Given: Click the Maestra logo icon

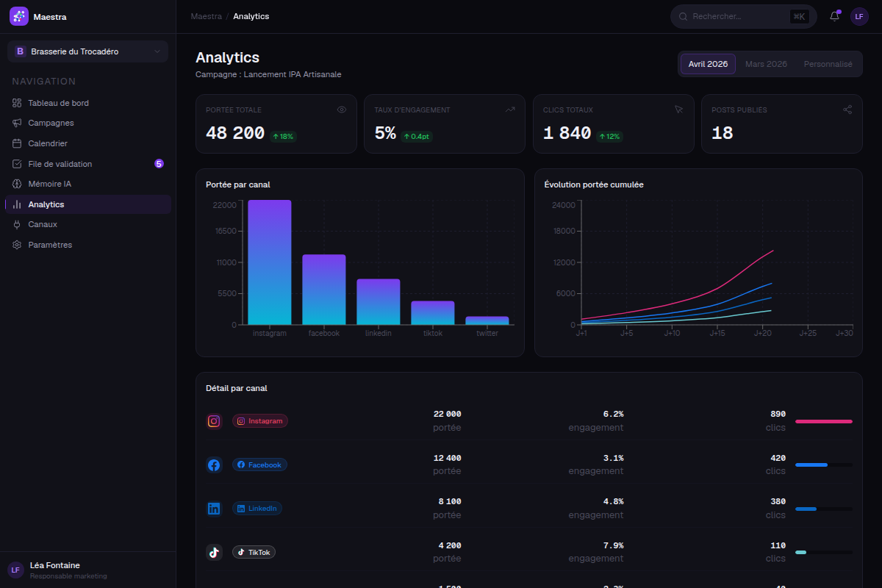Looking at the screenshot, I should click(x=19, y=16).
